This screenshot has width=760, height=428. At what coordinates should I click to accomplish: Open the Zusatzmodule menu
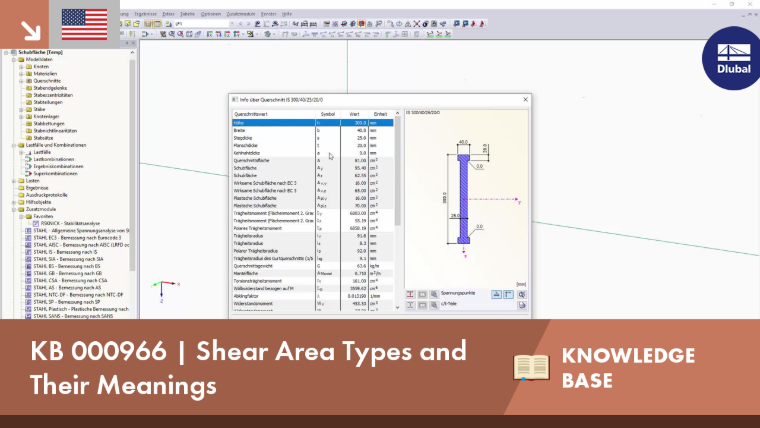(241, 14)
